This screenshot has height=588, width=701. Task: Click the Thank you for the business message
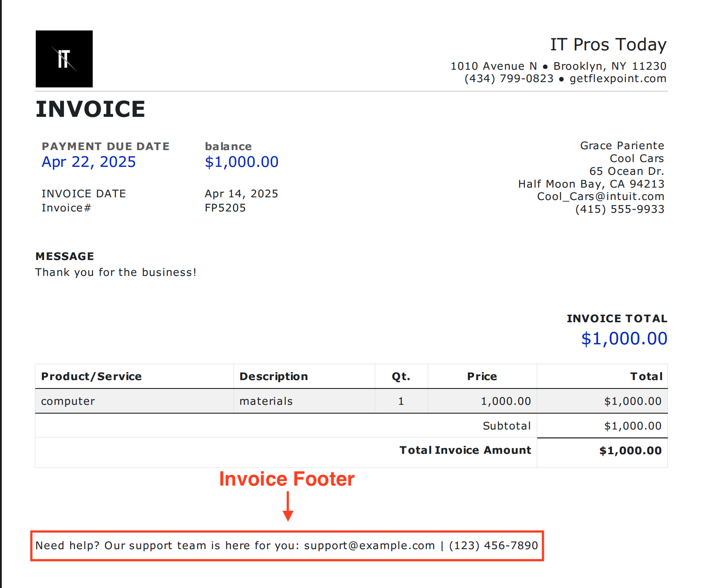tap(116, 272)
